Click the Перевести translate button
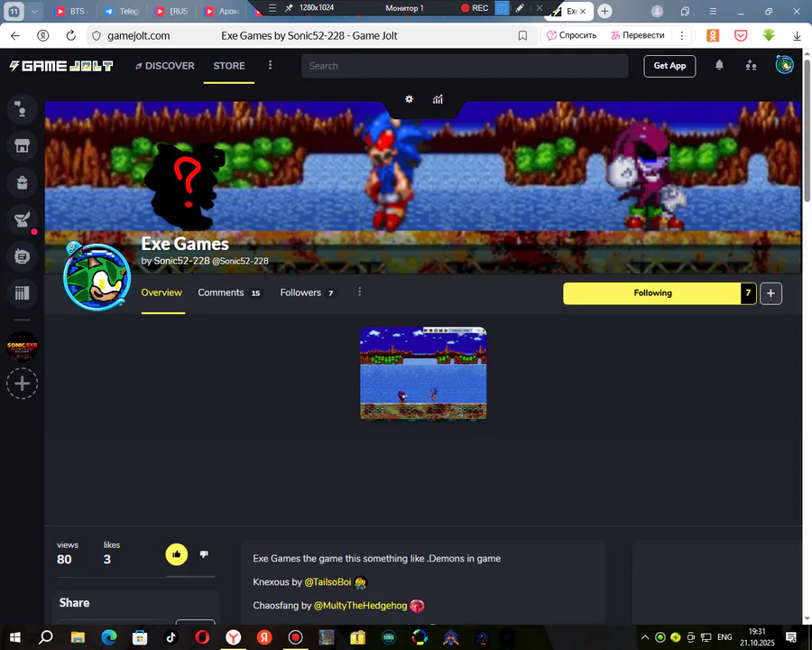Screen dimensions: 812x650 pos(637,35)
